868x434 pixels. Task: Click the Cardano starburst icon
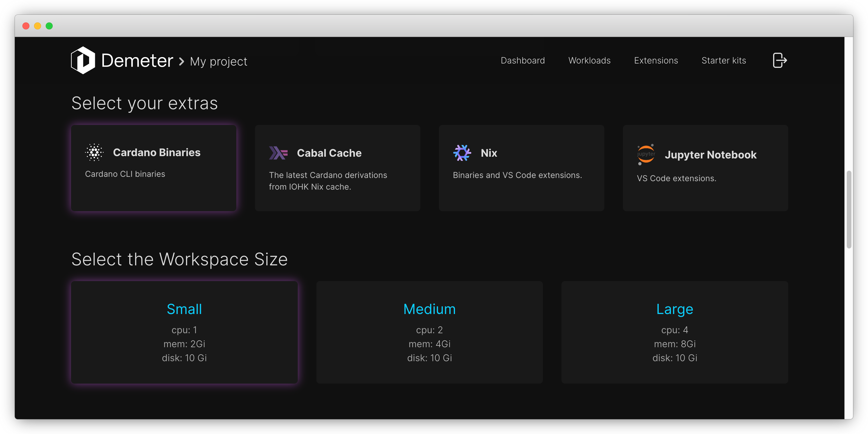pyautogui.click(x=94, y=152)
